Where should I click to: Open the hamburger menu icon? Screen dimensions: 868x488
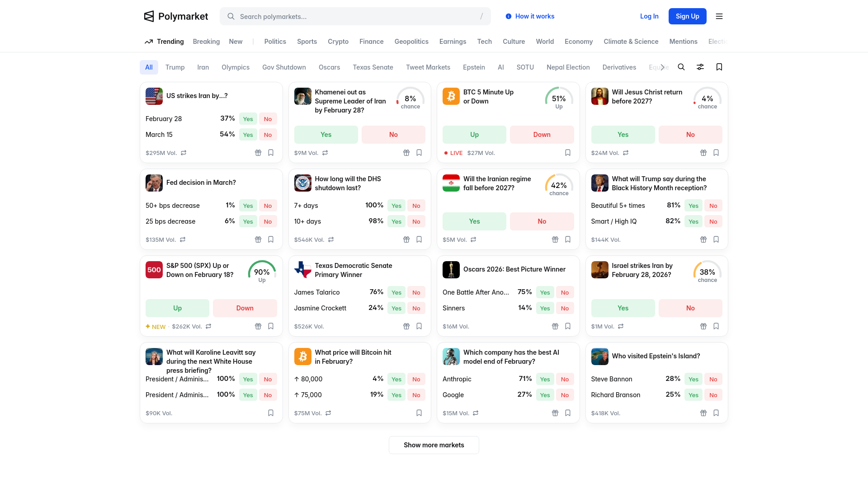(719, 16)
